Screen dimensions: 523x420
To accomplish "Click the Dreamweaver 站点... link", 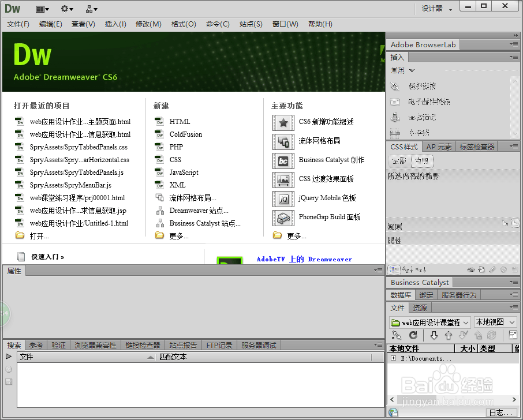I will [199, 211].
